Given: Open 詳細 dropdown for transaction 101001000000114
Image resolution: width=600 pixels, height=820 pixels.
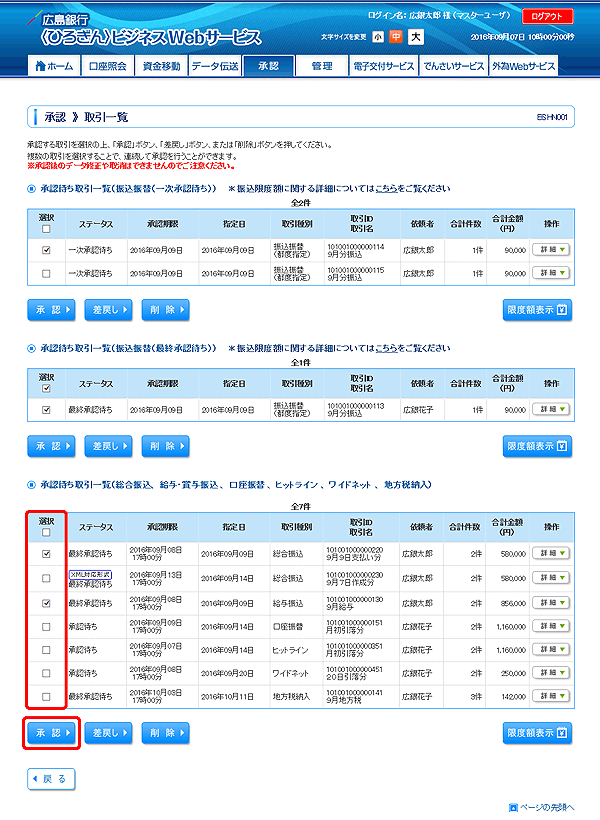Looking at the screenshot, I should [551, 250].
